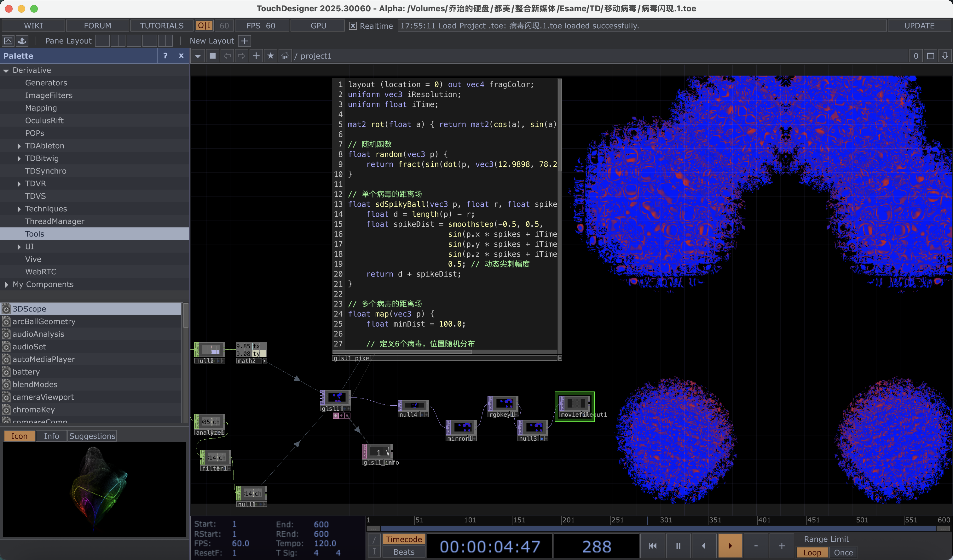Click the add operator plus in pane bar

pyautogui.click(x=256, y=56)
